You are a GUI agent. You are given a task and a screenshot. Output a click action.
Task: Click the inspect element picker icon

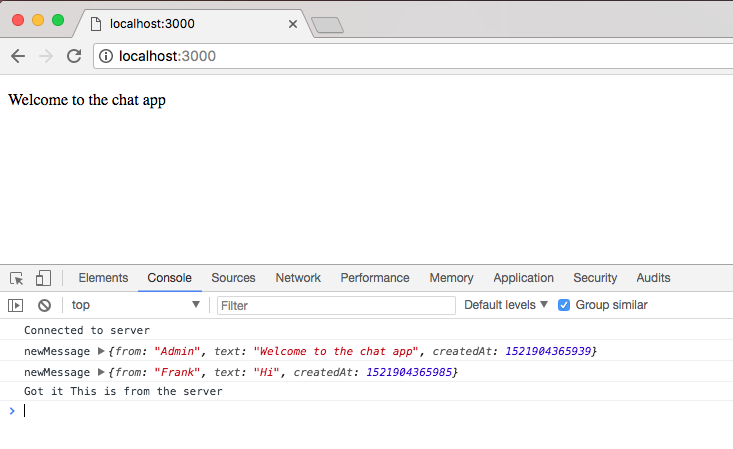(x=17, y=278)
